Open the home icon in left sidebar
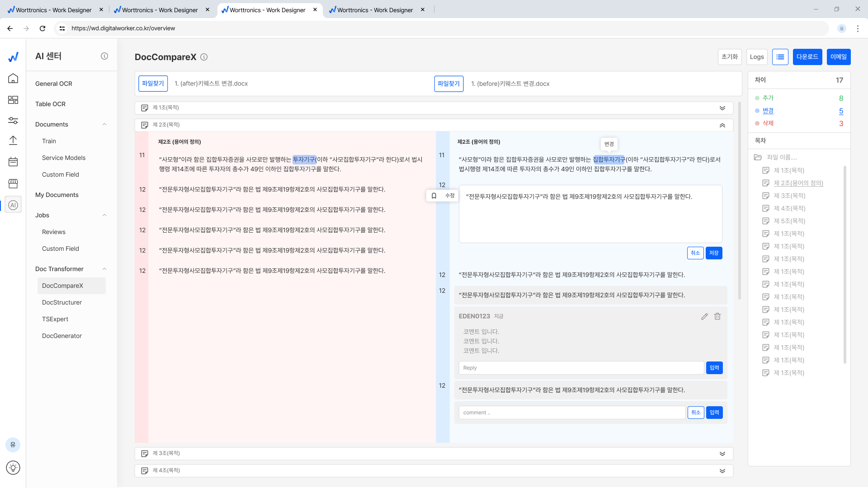The width and height of the screenshot is (868, 488). [x=13, y=78]
